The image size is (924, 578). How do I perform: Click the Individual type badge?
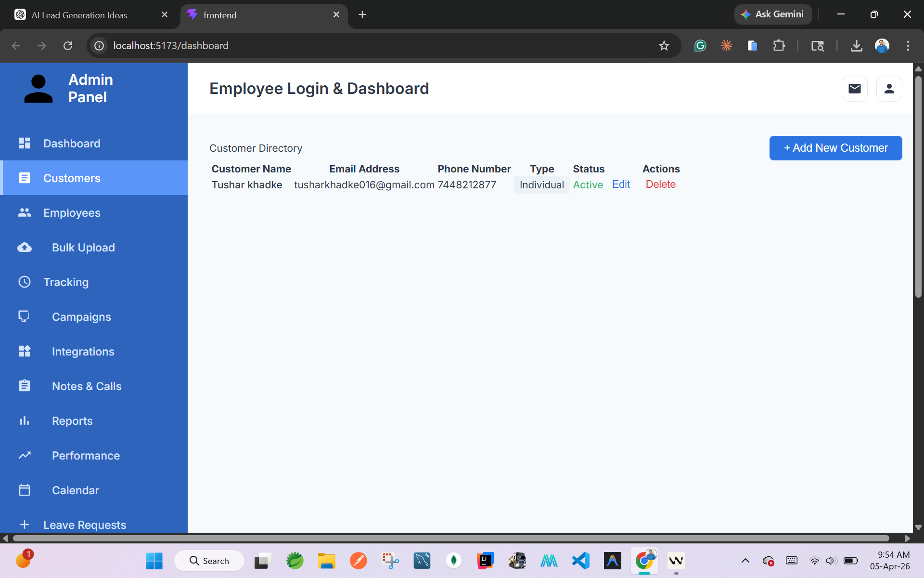[542, 185]
